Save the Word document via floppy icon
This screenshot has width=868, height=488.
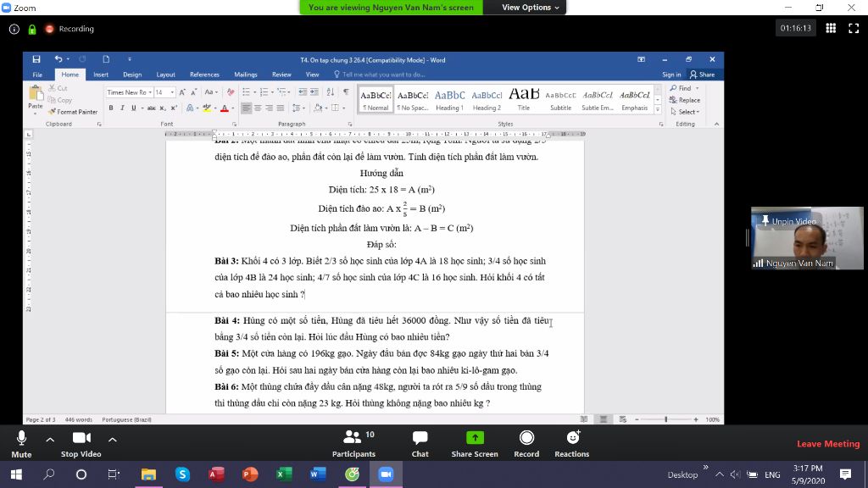(36, 59)
